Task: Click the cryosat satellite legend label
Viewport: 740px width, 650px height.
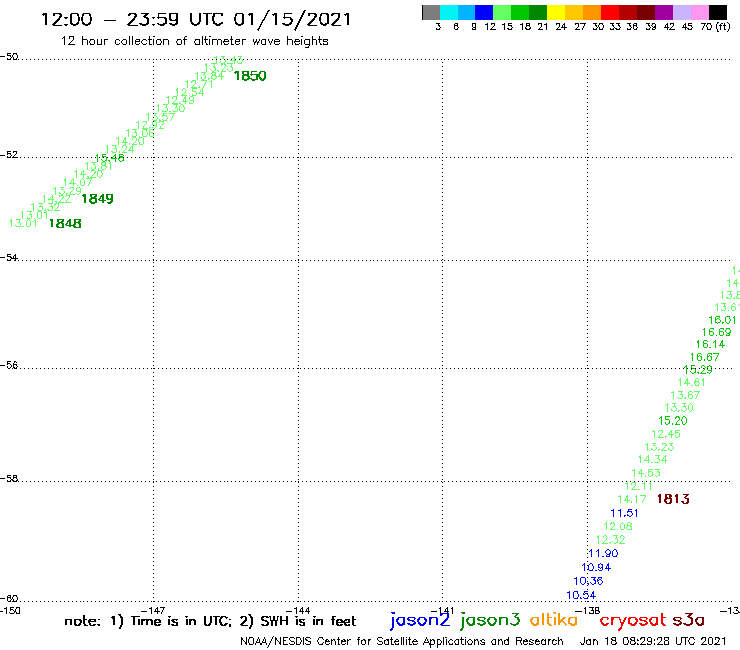Action: [632, 620]
